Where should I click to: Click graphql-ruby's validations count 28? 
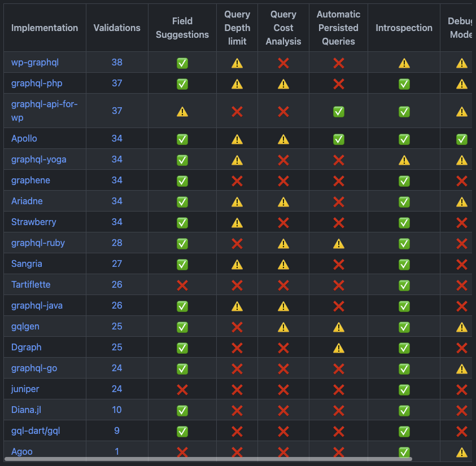click(117, 243)
